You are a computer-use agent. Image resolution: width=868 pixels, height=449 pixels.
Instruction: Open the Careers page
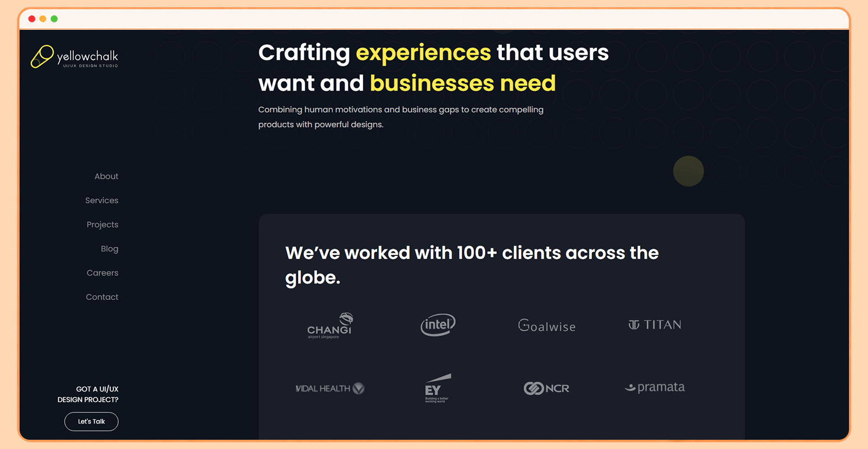point(103,273)
